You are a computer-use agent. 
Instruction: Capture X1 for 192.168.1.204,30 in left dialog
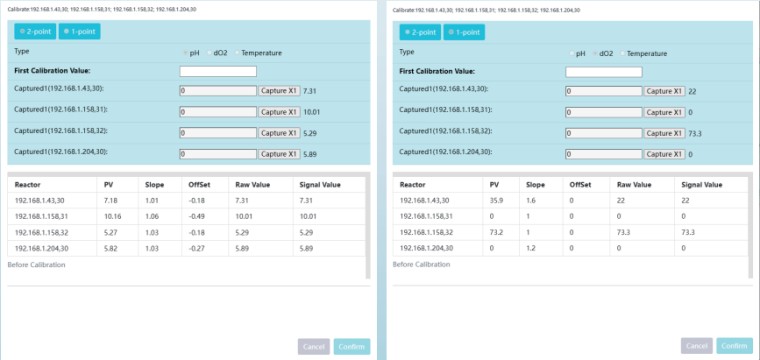279,154
